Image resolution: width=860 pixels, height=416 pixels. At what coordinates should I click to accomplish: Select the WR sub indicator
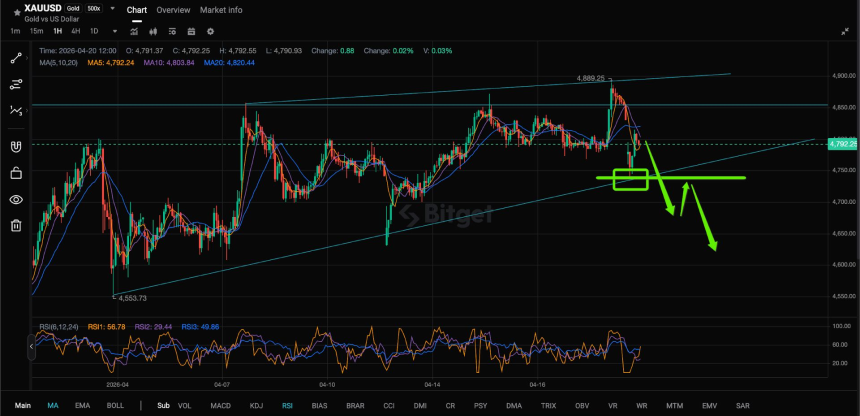[641, 406]
